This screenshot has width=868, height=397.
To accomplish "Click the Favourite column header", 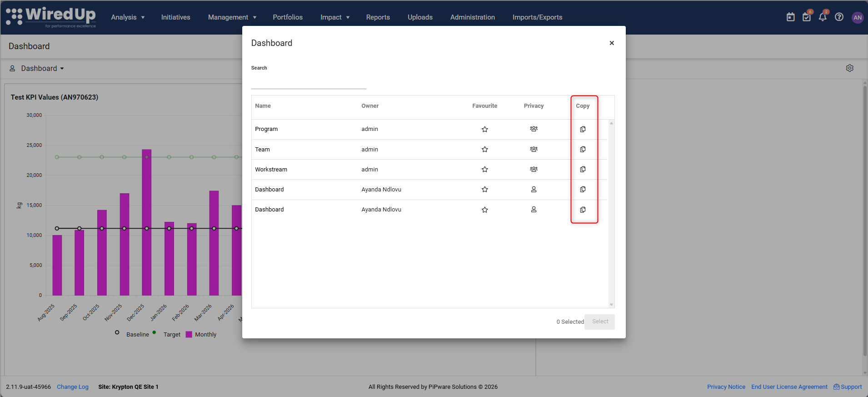I will 484,106.
